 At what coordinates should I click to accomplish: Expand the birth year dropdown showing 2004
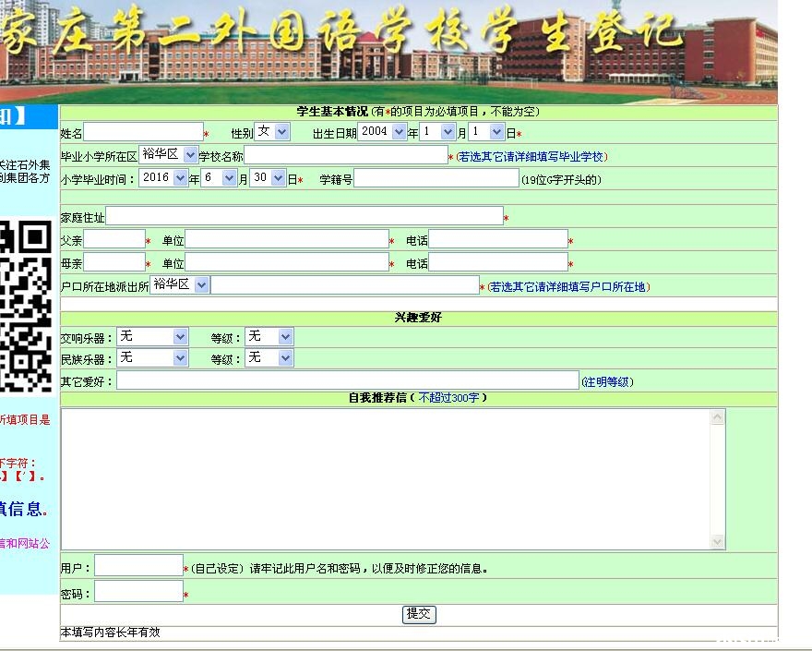[381, 132]
